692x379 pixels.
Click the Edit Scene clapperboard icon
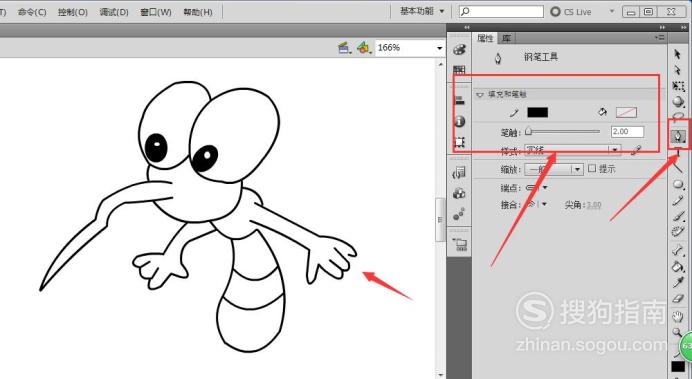344,48
